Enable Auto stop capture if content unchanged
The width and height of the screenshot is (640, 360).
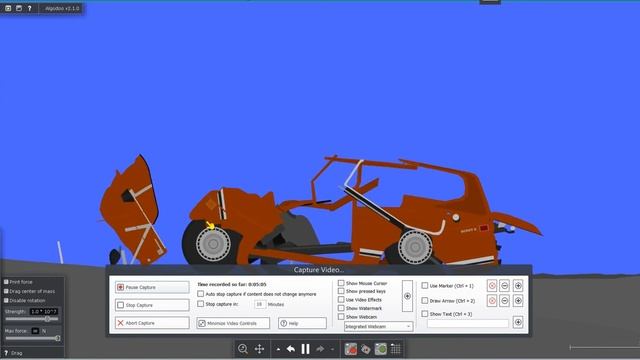pyautogui.click(x=200, y=294)
